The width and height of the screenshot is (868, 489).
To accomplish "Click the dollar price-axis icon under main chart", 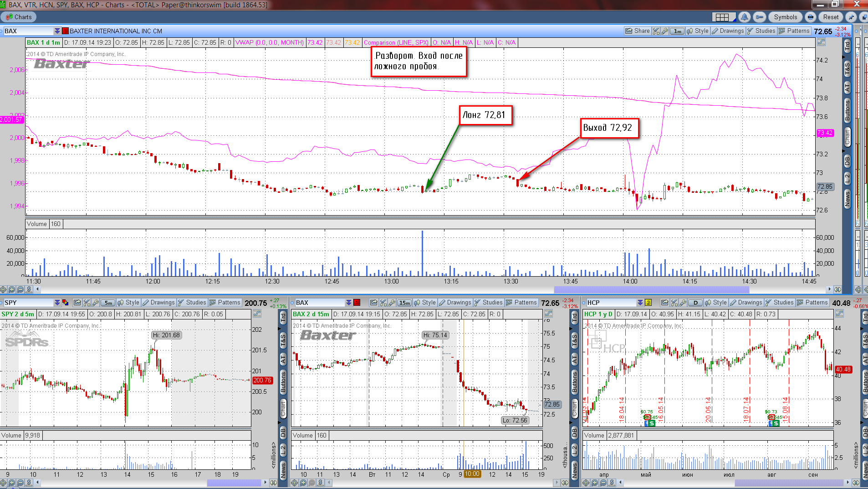I will pyautogui.click(x=29, y=289).
